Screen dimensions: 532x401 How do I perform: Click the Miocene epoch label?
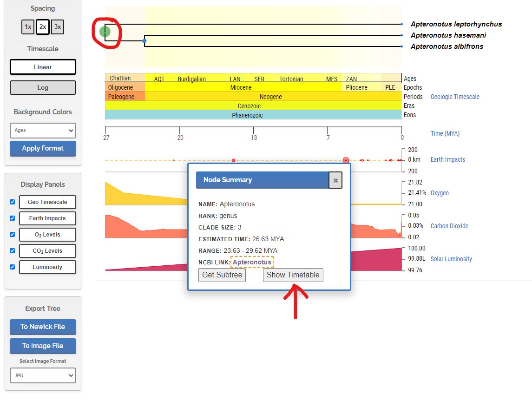point(241,87)
